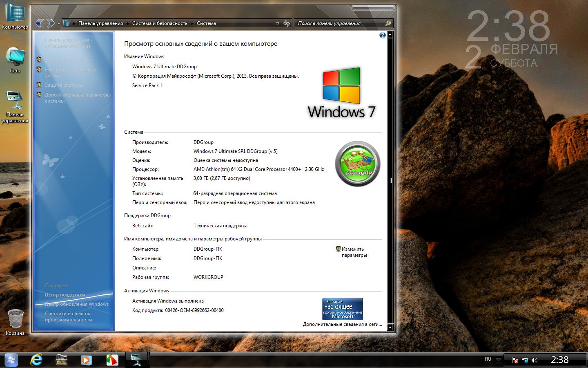Click the search magnifier icon
The image size is (588, 368).
(388, 23)
